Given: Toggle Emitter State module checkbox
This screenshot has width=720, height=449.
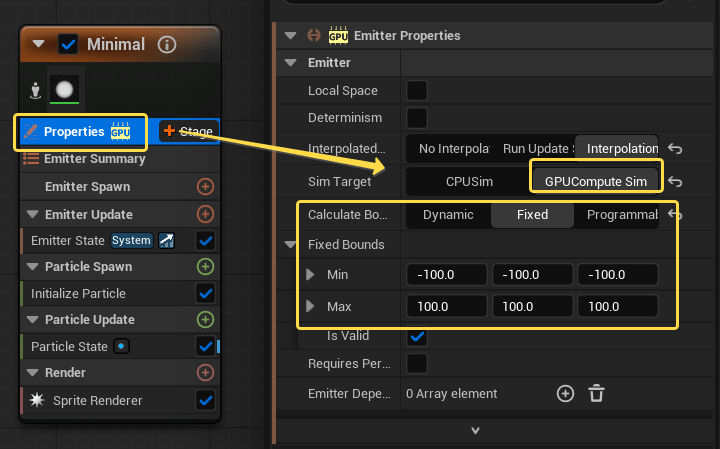Looking at the screenshot, I should click(x=205, y=241).
